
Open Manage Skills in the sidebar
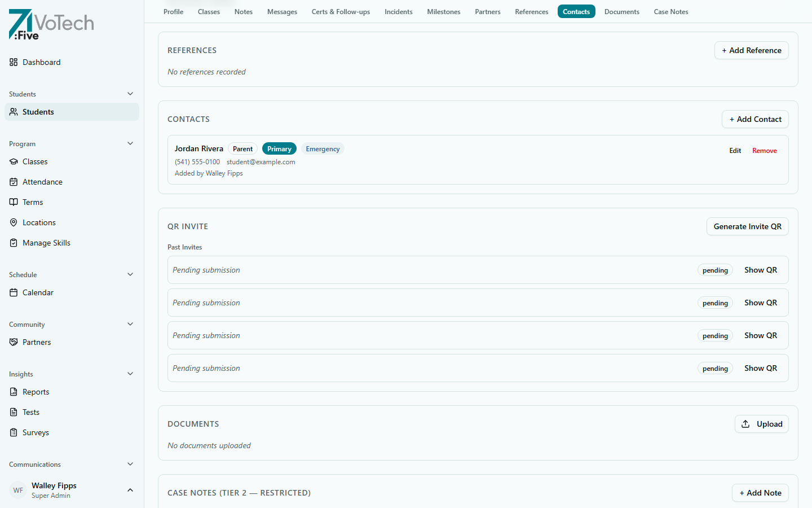pos(46,243)
